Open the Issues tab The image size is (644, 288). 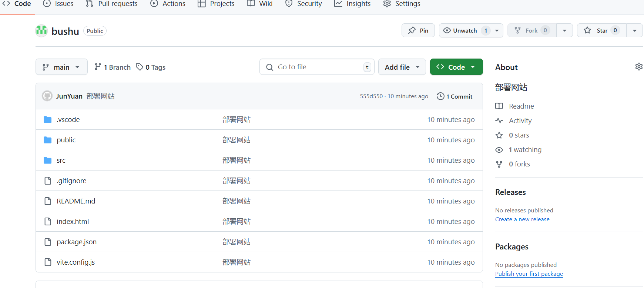pyautogui.click(x=58, y=4)
